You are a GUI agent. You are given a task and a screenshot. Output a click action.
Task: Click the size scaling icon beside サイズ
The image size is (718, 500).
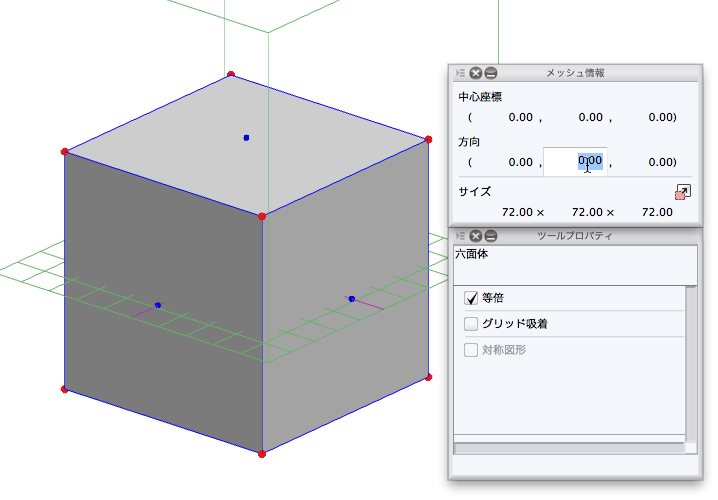[681, 191]
